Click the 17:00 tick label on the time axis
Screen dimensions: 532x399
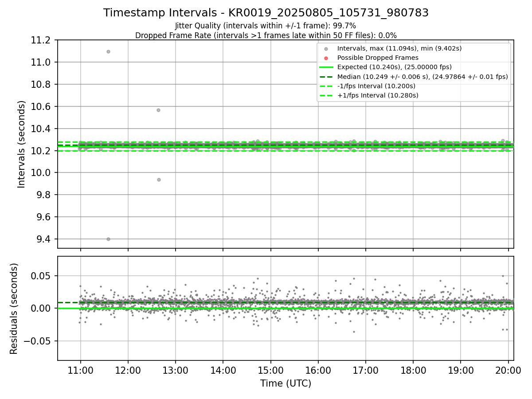click(x=365, y=370)
